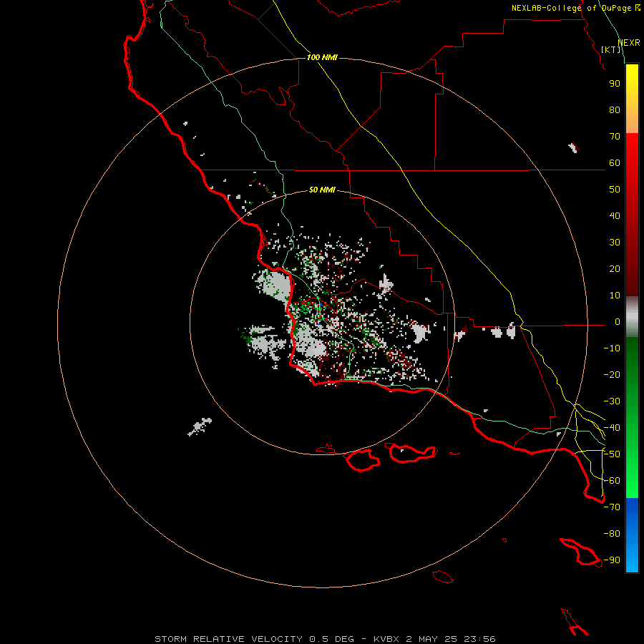
Task: Click the [KT] units label
Action: (611, 49)
